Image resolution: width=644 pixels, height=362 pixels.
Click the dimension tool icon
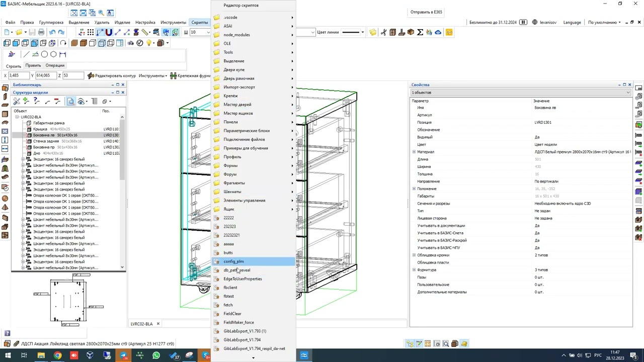click(x=62, y=54)
